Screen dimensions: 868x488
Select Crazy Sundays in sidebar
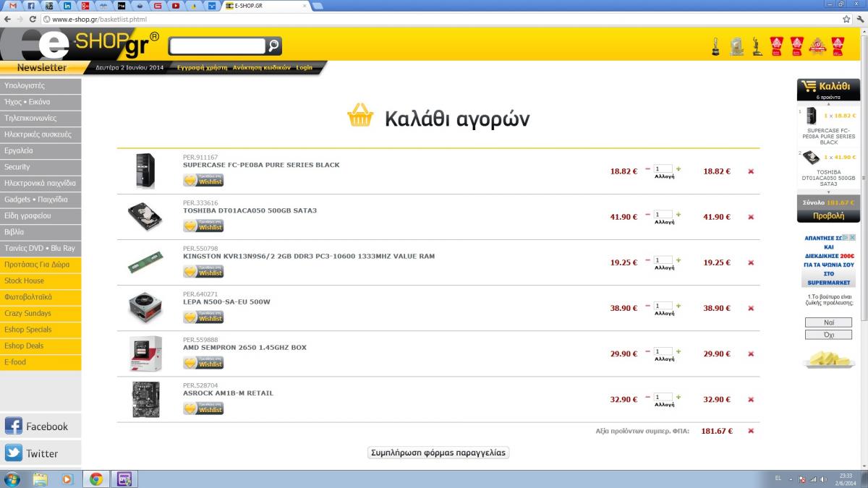(41, 313)
